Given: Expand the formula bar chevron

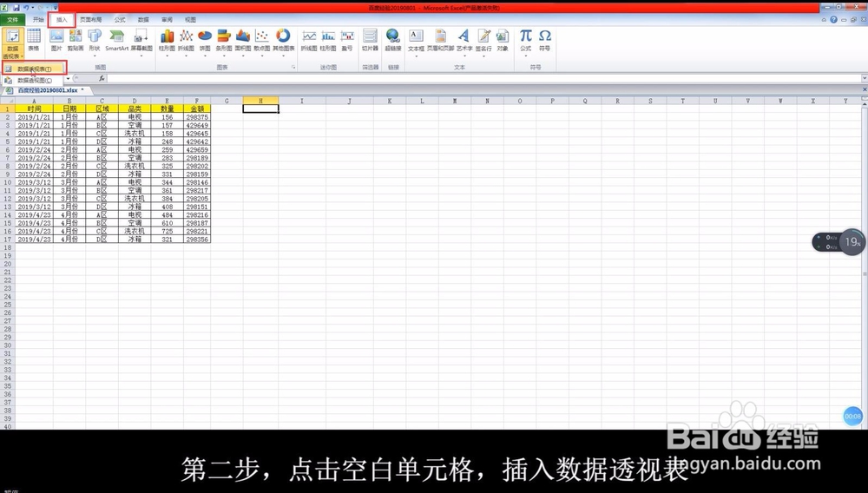Looking at the screenshot, I should point(865,79).
